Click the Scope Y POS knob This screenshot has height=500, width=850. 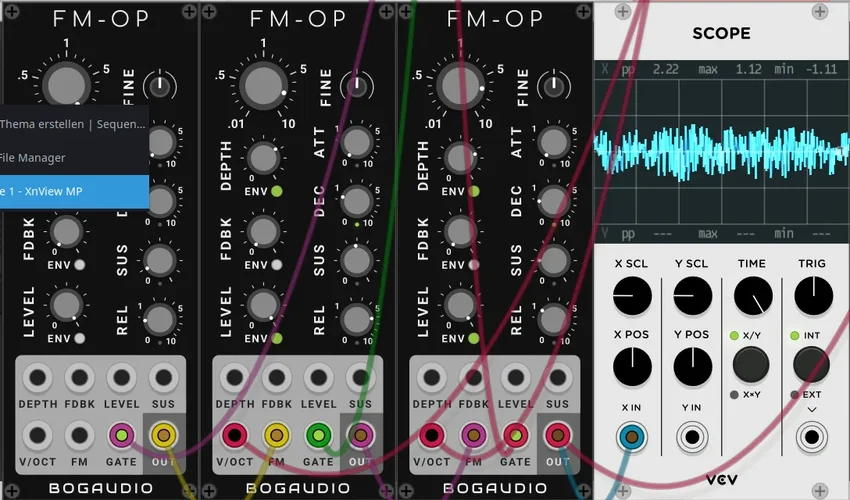tap(692, 367)
